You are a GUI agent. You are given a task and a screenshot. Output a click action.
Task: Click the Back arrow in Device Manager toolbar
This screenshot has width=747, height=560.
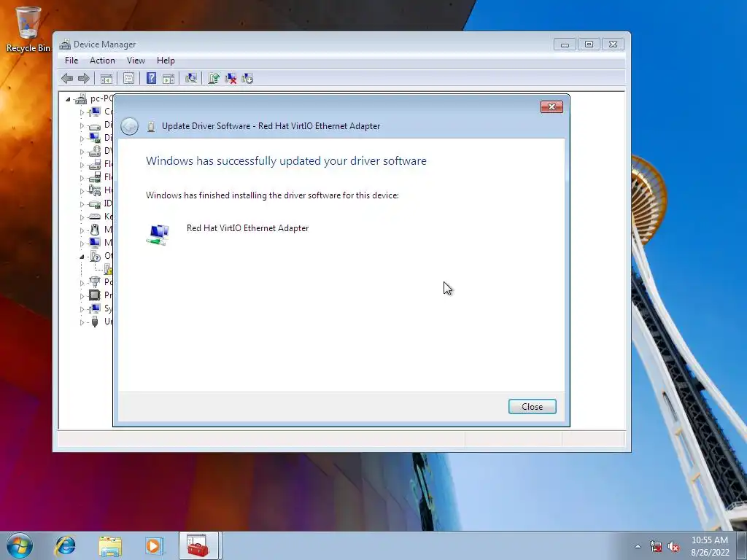(67, 79)
